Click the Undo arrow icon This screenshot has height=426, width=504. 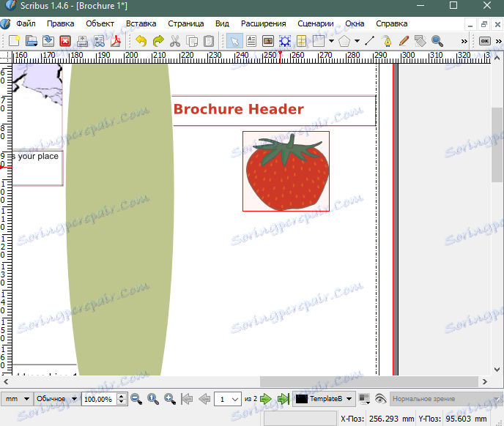click(141, 41)
